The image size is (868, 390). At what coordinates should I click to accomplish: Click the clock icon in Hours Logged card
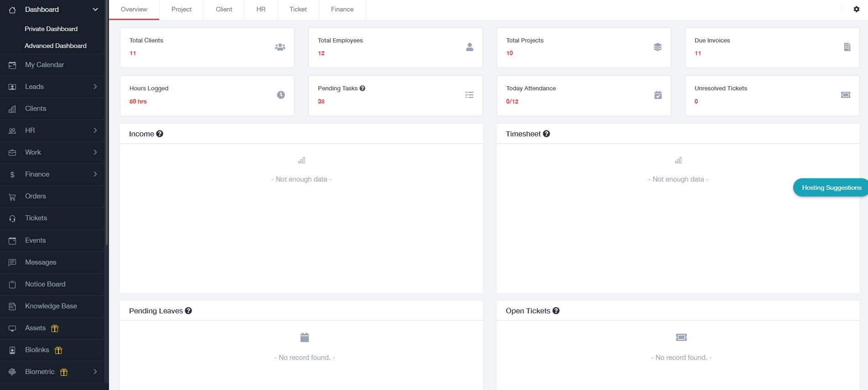[281, 95]
